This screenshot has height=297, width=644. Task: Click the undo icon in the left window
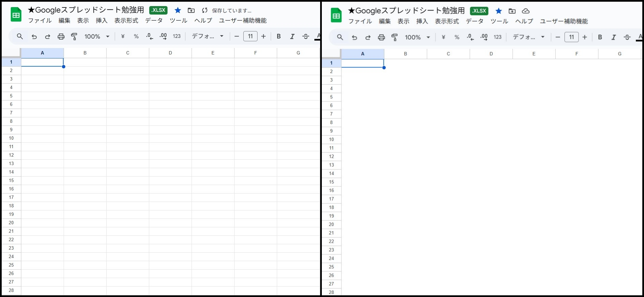[34, 37]
